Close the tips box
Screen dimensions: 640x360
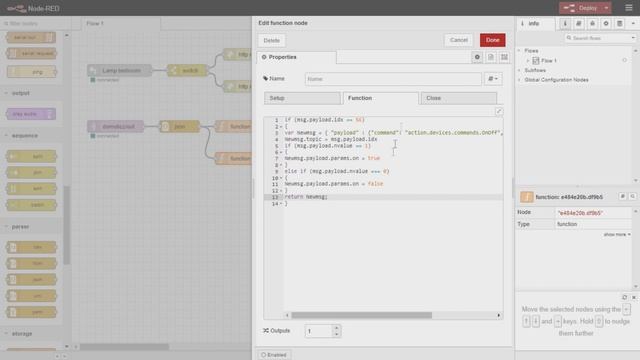click(634, 297)
